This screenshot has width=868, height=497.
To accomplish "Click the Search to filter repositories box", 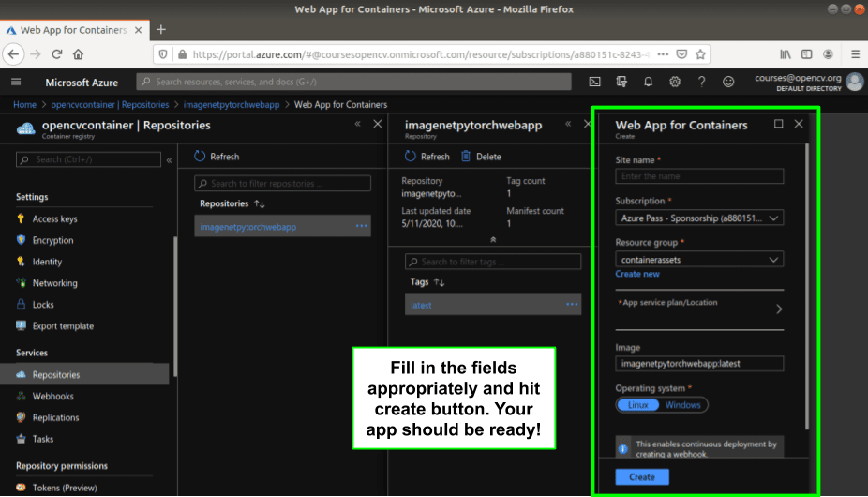I will [282, 184].
